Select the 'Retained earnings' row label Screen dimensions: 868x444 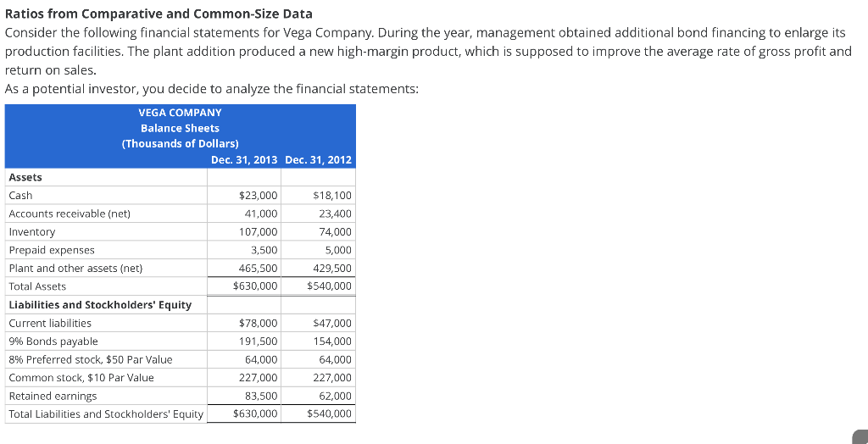coord(53,397)
